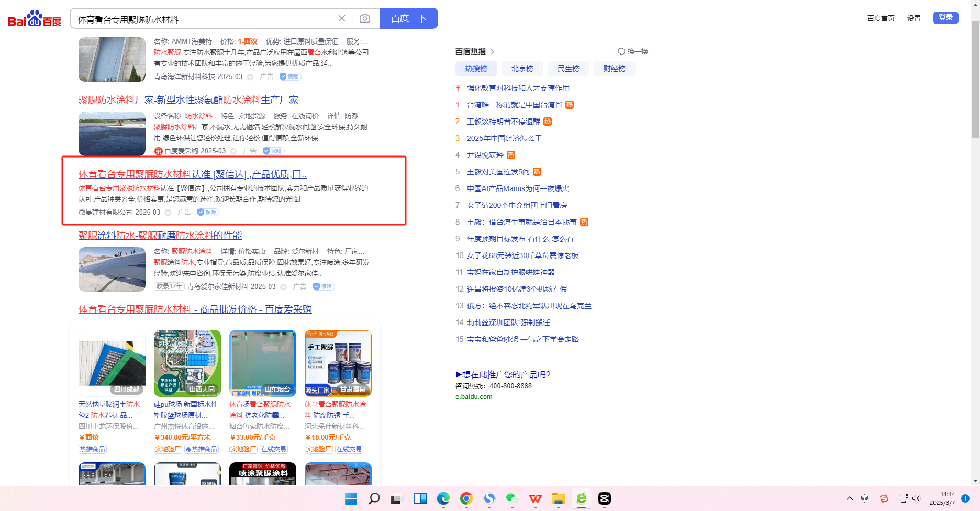Click the 保障 badge beside 青岛海洋新材料科技
Image resolution: width=980 pixels, height=511 pixels.
click(x=290, y=76)
